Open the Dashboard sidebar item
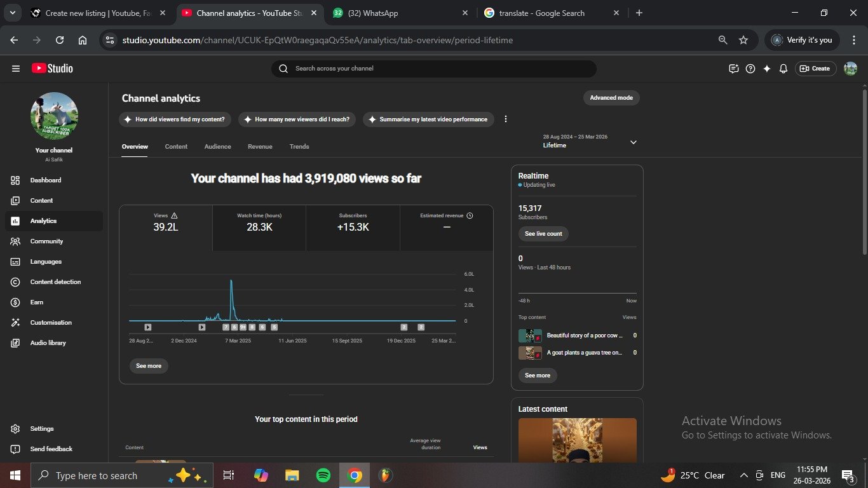This screenshot has width=868, height=488. click(46, 180)
